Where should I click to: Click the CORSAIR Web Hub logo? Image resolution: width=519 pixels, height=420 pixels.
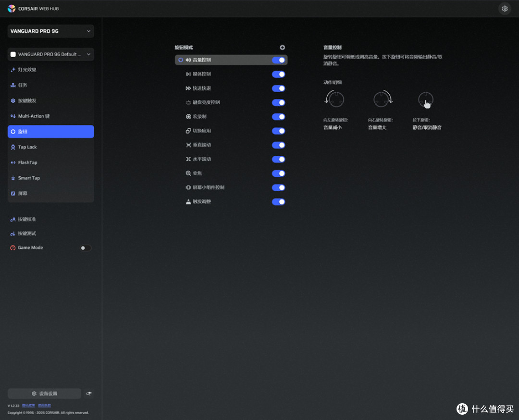(12, 9)
